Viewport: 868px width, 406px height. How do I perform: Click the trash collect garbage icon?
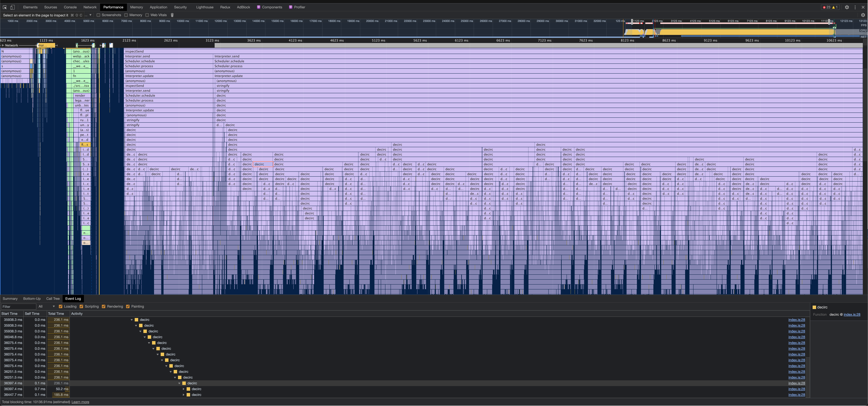172,15
